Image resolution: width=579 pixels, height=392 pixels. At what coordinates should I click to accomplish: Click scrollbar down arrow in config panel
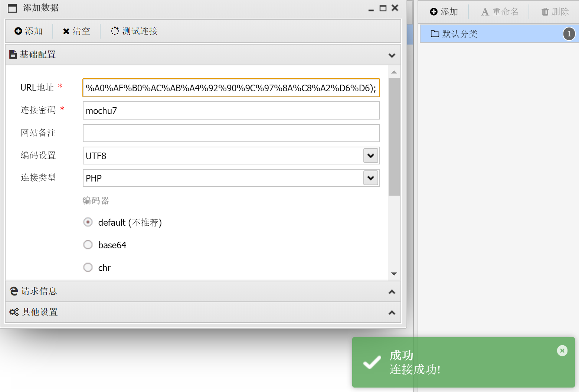pos(394,274)
